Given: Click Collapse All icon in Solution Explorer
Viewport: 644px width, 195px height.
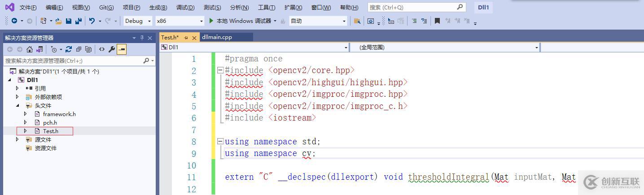Looking at the screenshot, I should [x=79, y=49].
